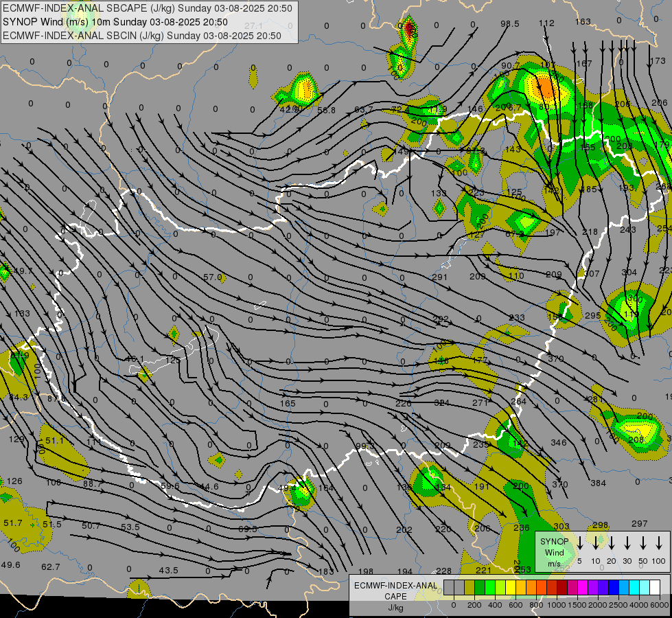Click the map value 271
This screenshot has width=672, height=618.
pyautogui.click(x=480, y=402)
